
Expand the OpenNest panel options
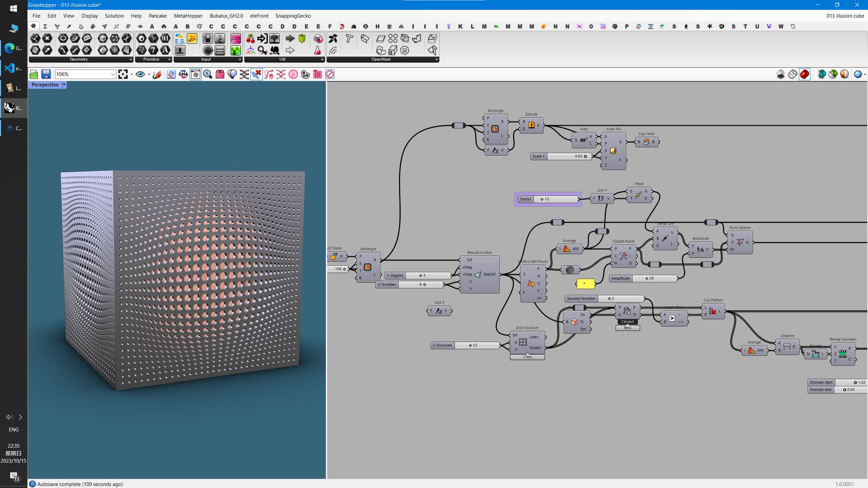click(x=436, y=59)
